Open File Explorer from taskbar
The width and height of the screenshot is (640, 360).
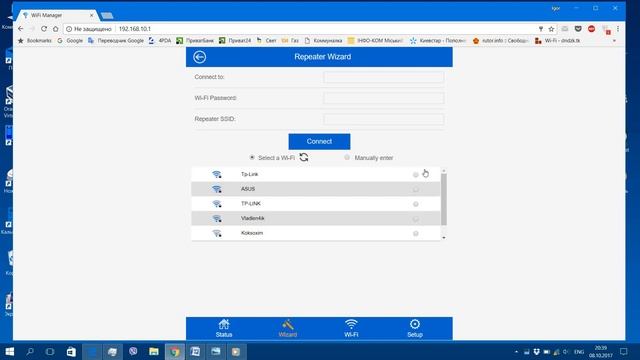point(154,351)
